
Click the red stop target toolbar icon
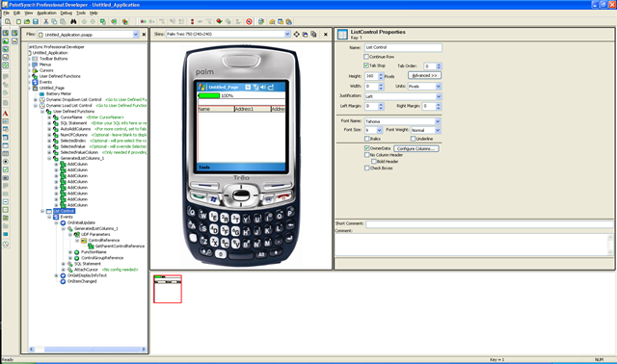click(x=249, y=21)
